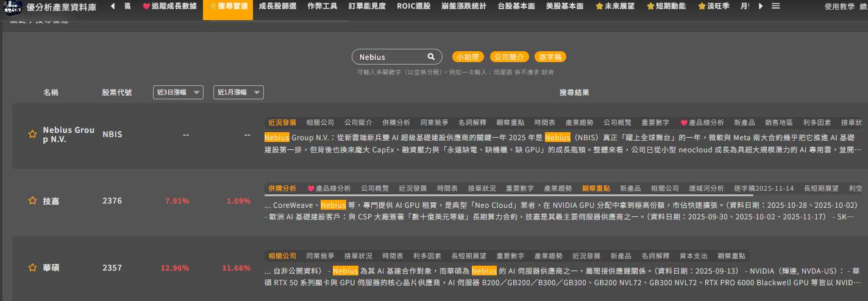Click the 公司簡介 filter button
Viewport: 868px width, 301px height.
coord(509,57)
